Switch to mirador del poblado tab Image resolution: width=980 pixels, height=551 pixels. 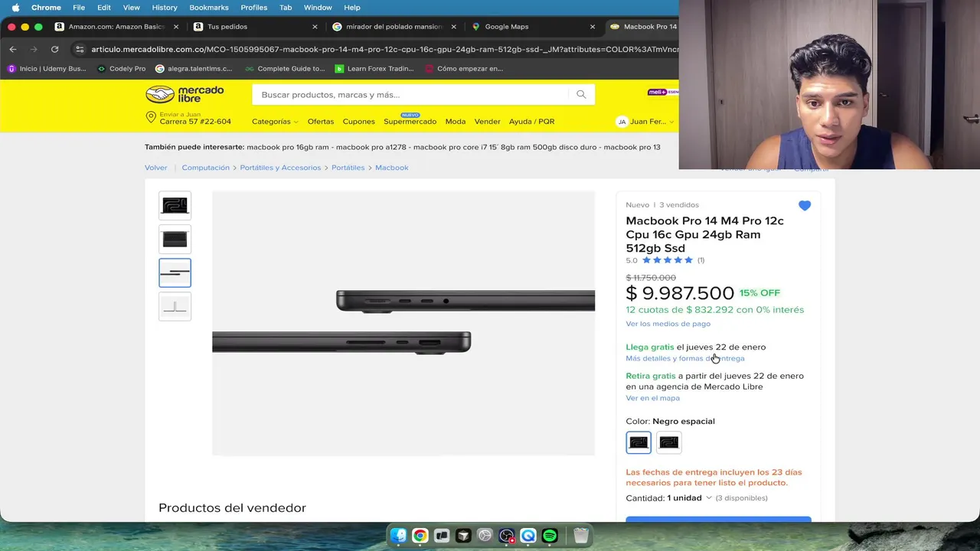394,27
